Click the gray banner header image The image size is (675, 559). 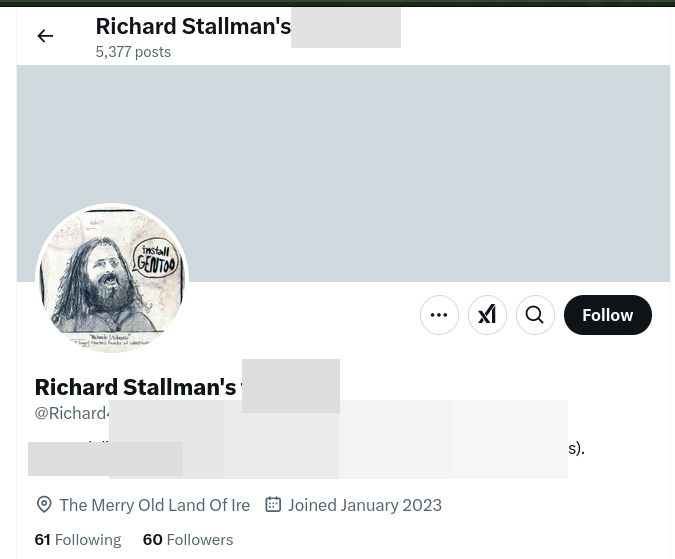[x=343, y=173]
